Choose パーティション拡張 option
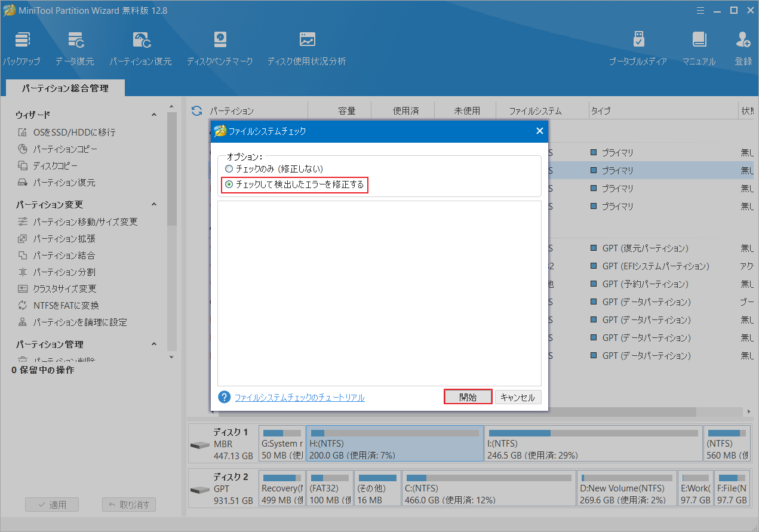 56,238
